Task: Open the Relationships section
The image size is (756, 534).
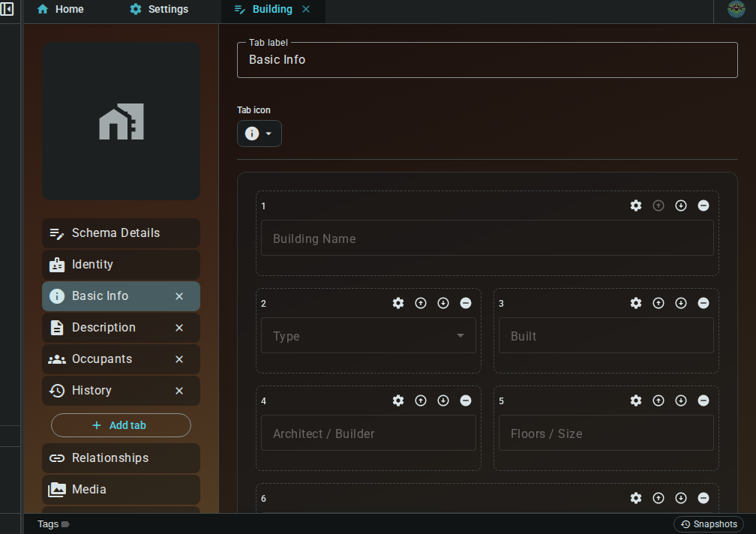Action: [x=121, y=457]
